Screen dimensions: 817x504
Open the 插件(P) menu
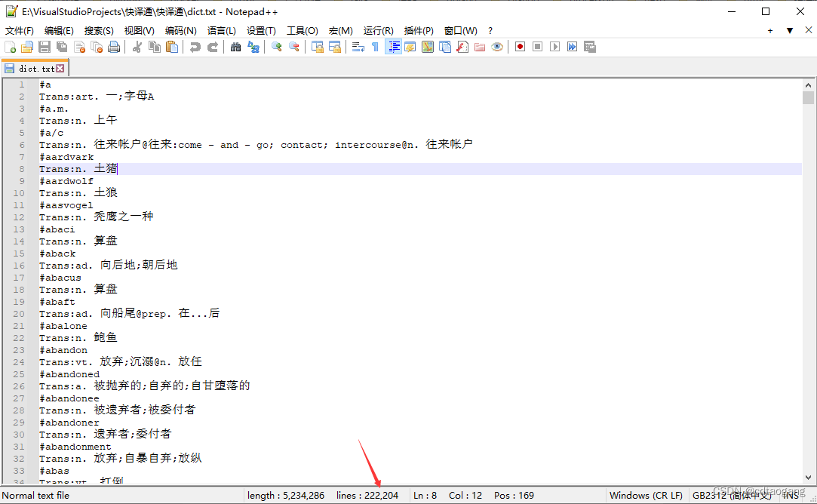[x=419, y=31]
